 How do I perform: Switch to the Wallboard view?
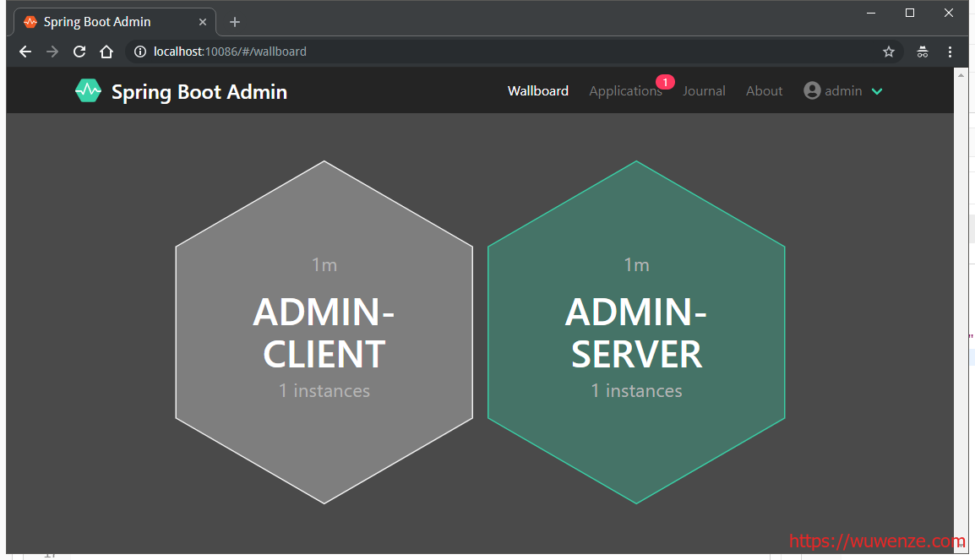538,90
